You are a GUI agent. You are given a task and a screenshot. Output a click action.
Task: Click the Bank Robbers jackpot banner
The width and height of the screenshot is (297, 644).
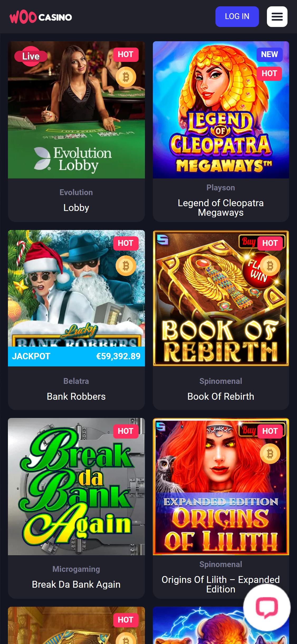coord(76,356)
